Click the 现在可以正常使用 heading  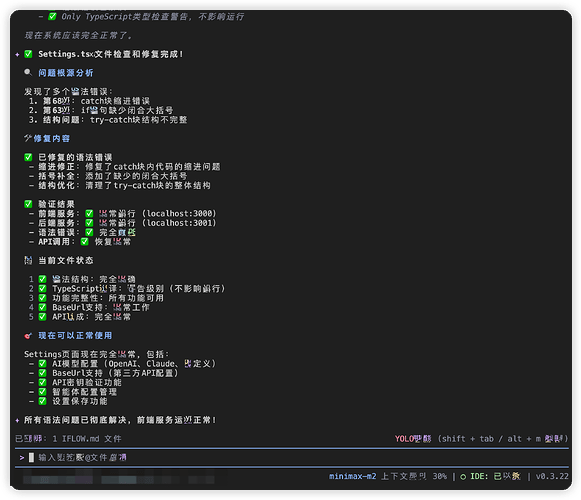[x=75, y=335]
